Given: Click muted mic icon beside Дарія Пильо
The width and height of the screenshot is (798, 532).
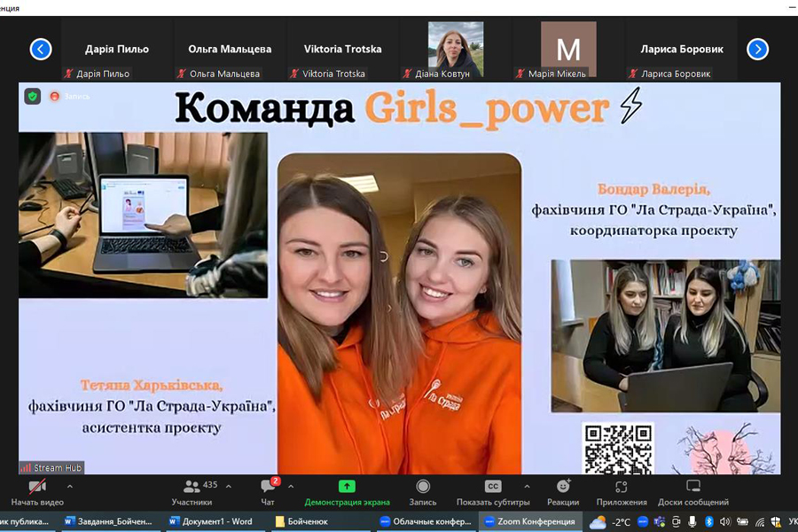Looking at the screenshot, I should tap(68, 74).
